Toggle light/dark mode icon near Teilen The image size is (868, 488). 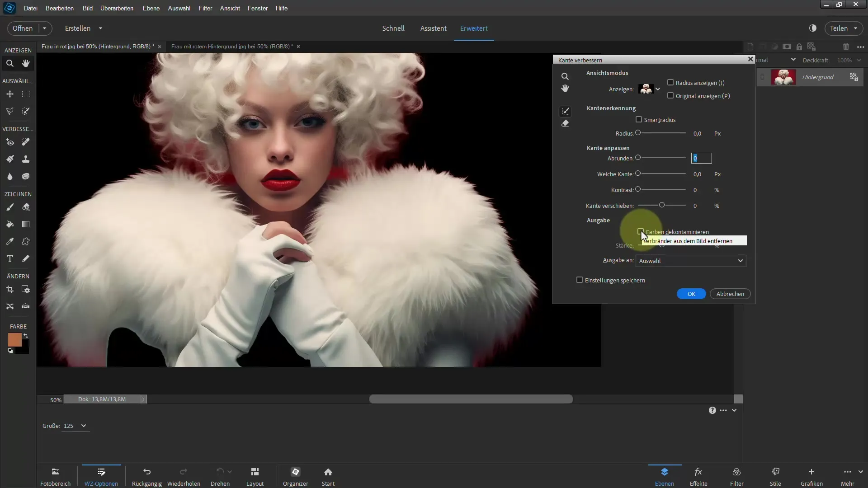pyautogui.click(x=813, y=28)
